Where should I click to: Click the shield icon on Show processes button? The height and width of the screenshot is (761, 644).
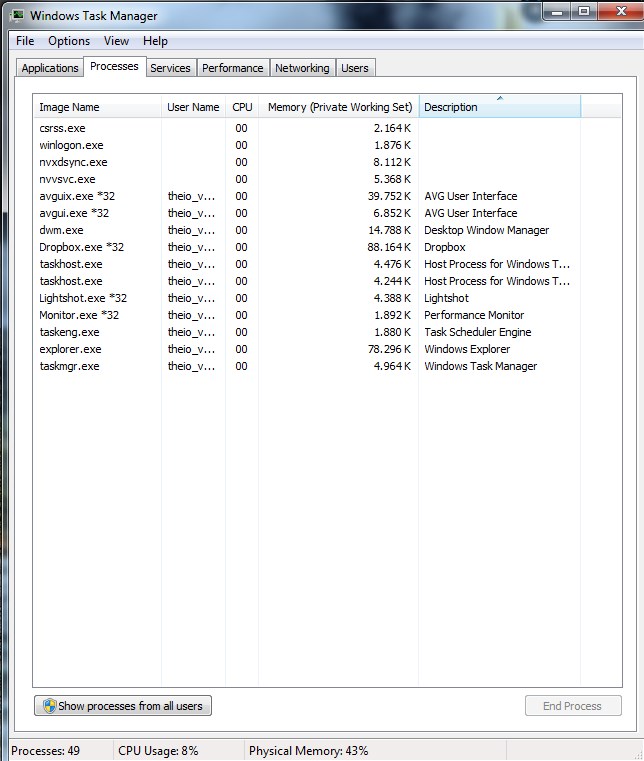pos(47,706)
